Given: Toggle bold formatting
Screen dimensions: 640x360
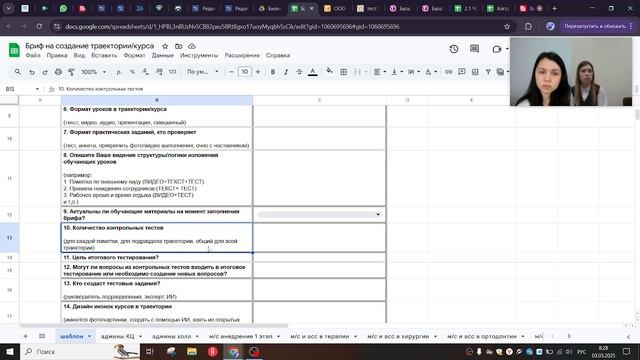Looking at the screenshot, I should [x=273, y=72].
